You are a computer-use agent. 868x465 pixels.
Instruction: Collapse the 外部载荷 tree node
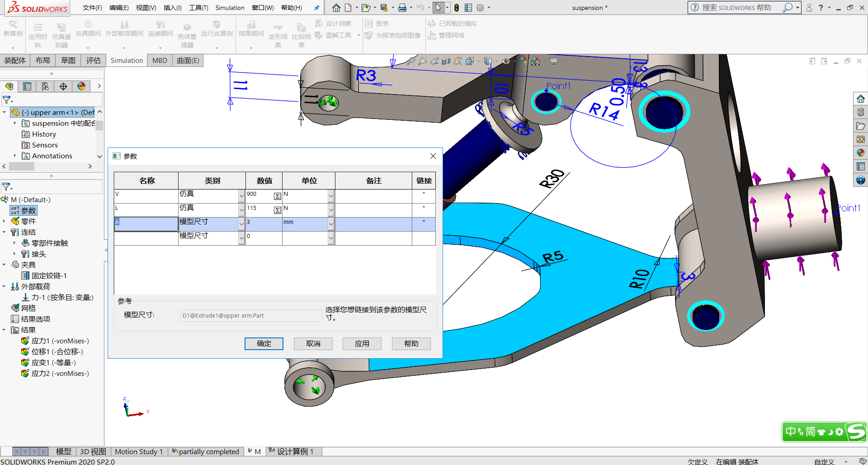[x=4, y=286]
